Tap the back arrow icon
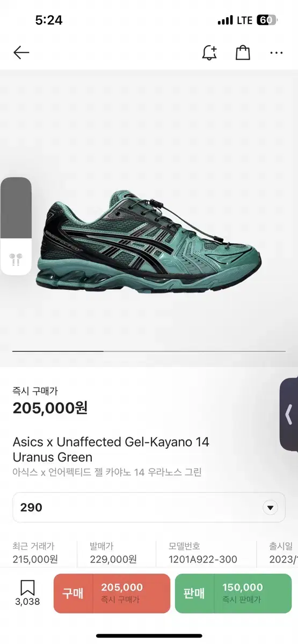298x644 pixels. click(21, 53)
